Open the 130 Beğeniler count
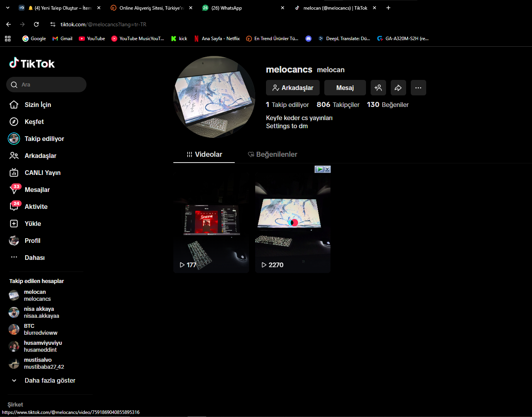 (388, 105)
